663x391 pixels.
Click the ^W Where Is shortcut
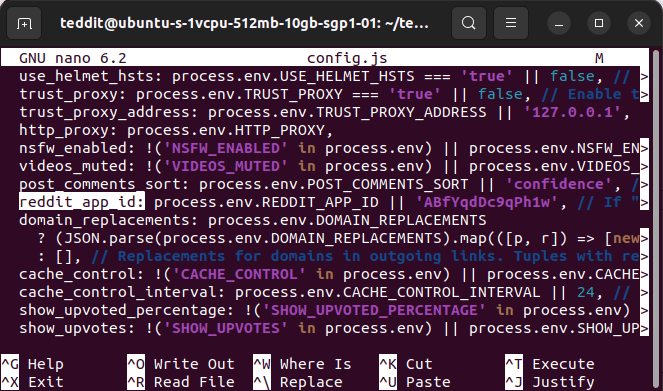point(302,364)
